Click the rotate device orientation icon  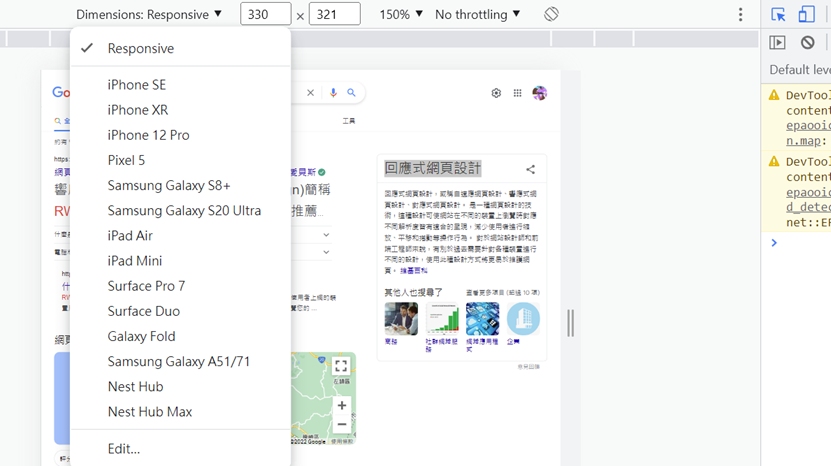pyautogui.click(x=551, y=14)
